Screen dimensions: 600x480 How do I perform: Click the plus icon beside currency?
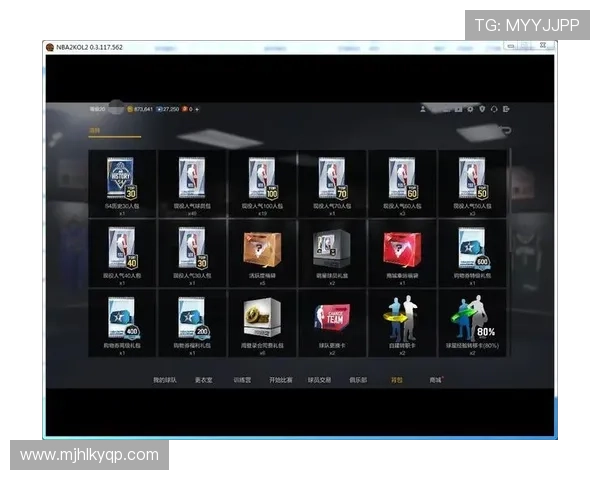click(x=197, y=109)
